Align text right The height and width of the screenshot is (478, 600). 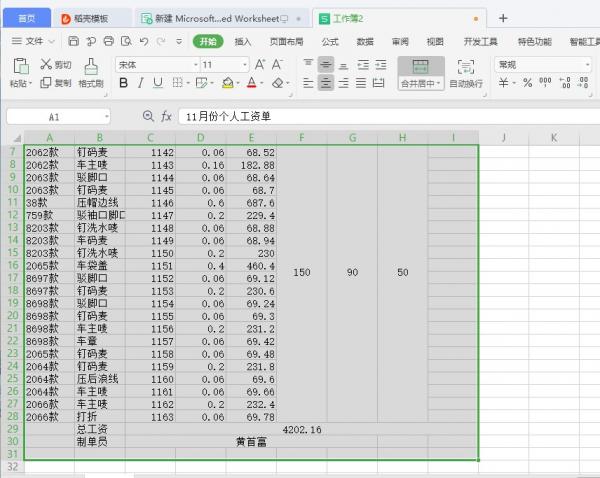click(x=343, y=83)
